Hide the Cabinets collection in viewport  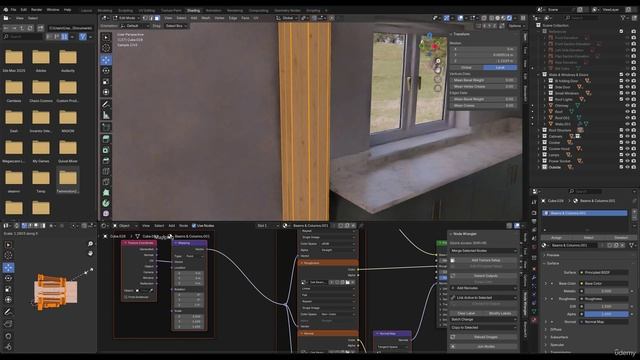click(x=627, y=136)
